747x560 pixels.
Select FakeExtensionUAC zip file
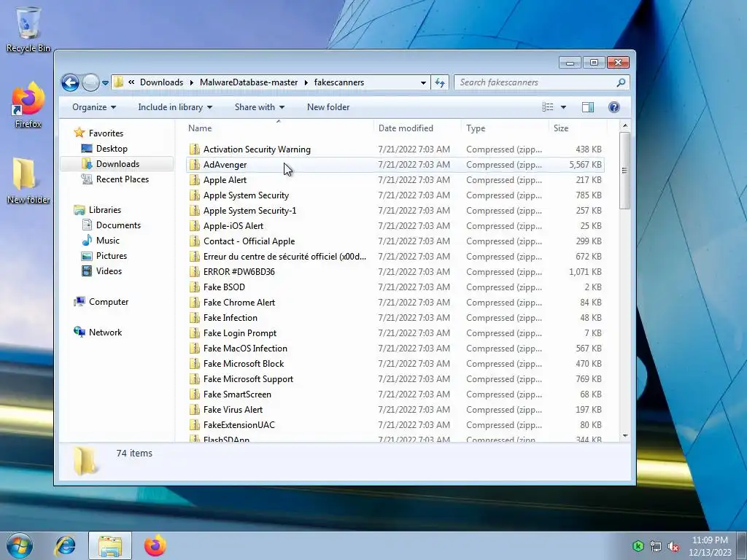point(395,425)
